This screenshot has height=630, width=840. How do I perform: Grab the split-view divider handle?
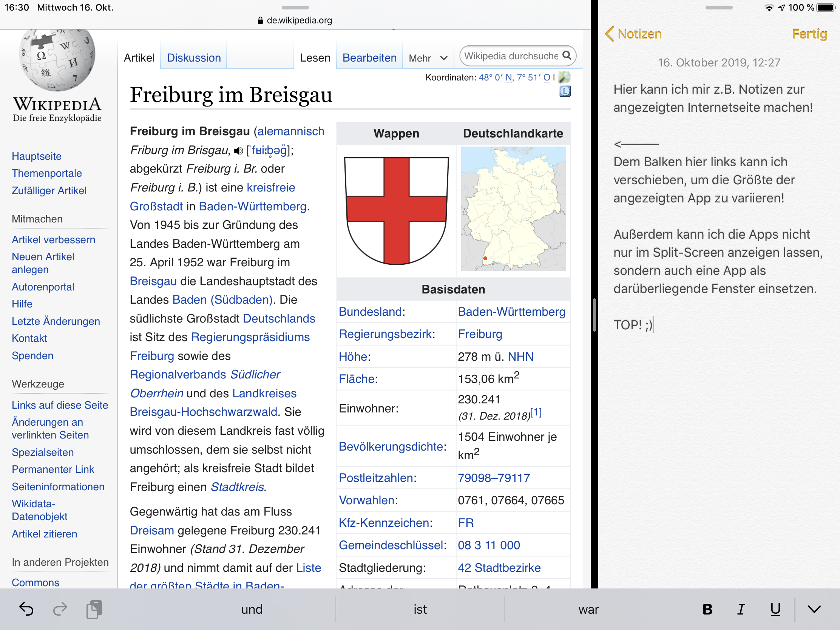click(x=594, y=315)
